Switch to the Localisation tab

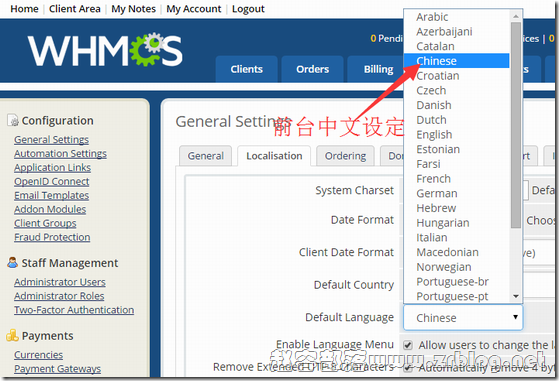click(x=274, y=156)
